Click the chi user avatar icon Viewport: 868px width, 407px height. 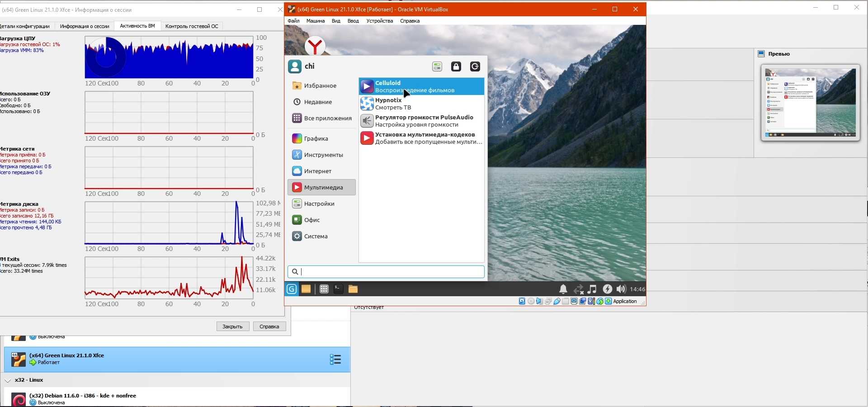point(295,66)
